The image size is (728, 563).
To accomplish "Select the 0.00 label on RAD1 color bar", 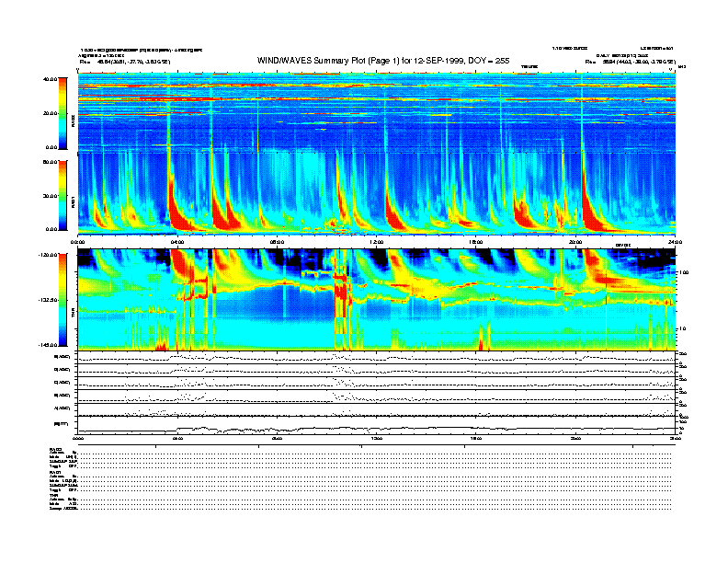I will click(x=51, y=229).
